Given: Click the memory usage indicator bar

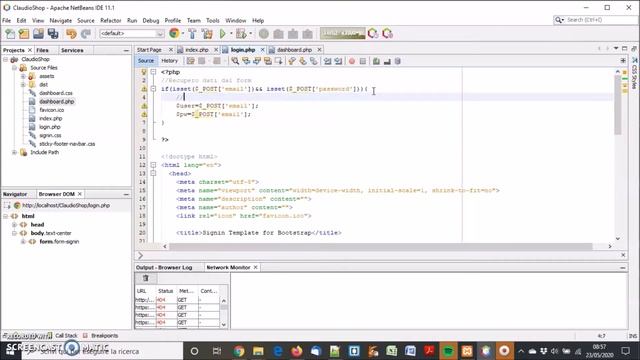Looking at the screenshot, I should 342,33.
